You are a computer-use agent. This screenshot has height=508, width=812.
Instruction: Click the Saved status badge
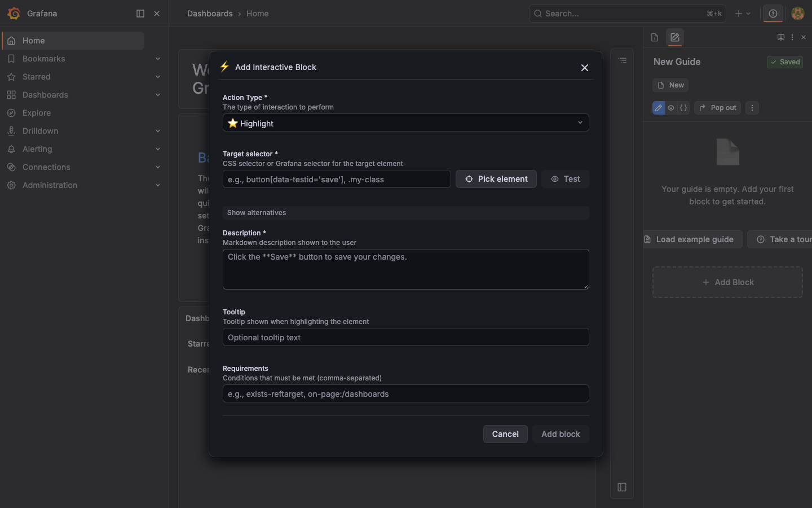[785, 62]
